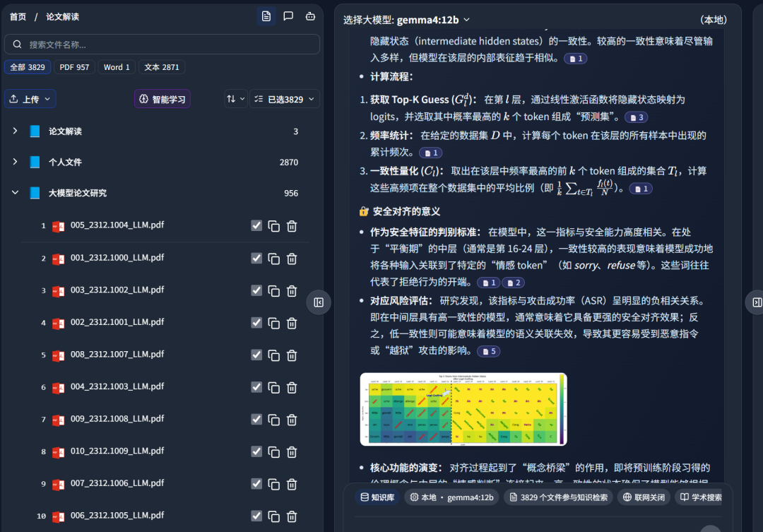This screenshot has height=532, width=763.
Task: Open the robot assistant icon in header
Action: coord(310,16)
